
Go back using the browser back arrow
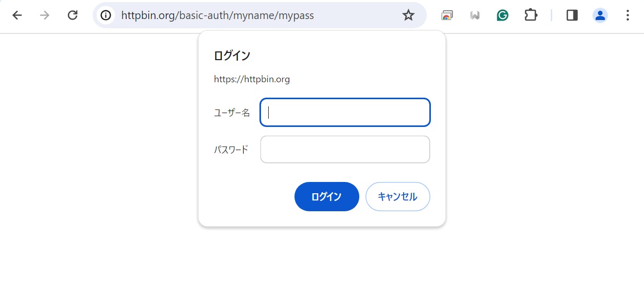pos(17,15)
